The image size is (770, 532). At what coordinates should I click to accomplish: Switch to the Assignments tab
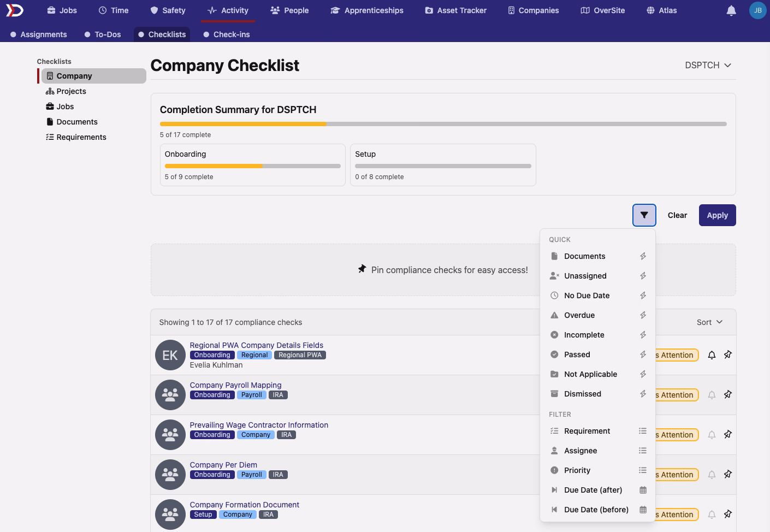pyautogui.click(x=38, y=34)
